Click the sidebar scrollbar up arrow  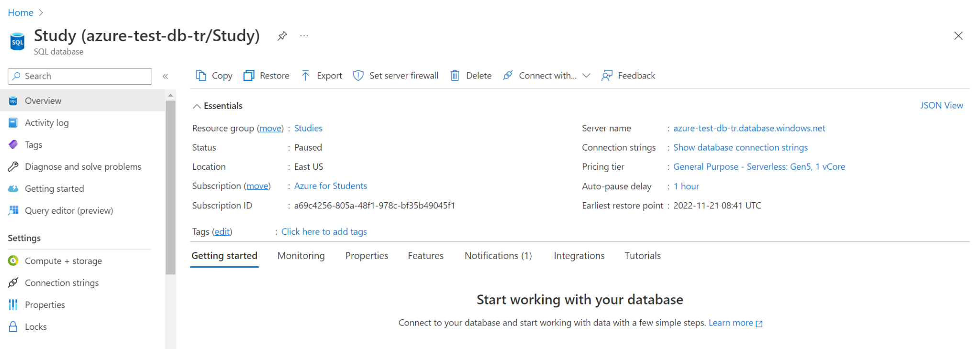click(x=170, y=96)
